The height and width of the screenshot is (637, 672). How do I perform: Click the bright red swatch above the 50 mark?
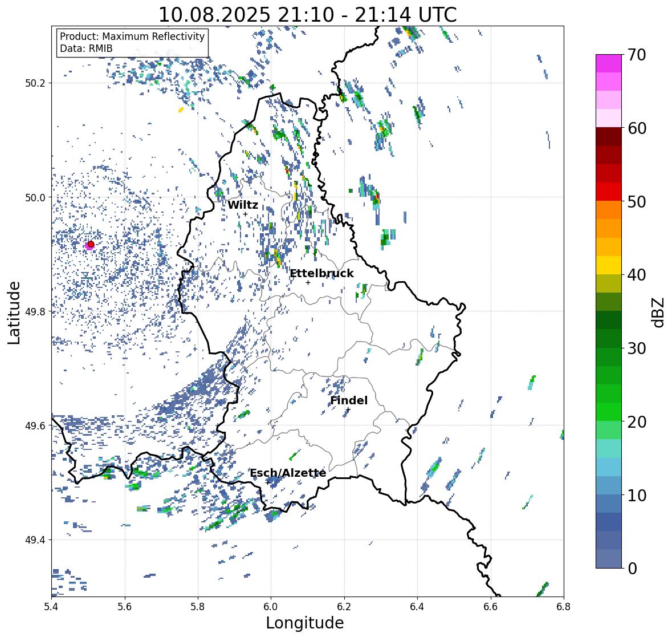click(x=609, y=192)
